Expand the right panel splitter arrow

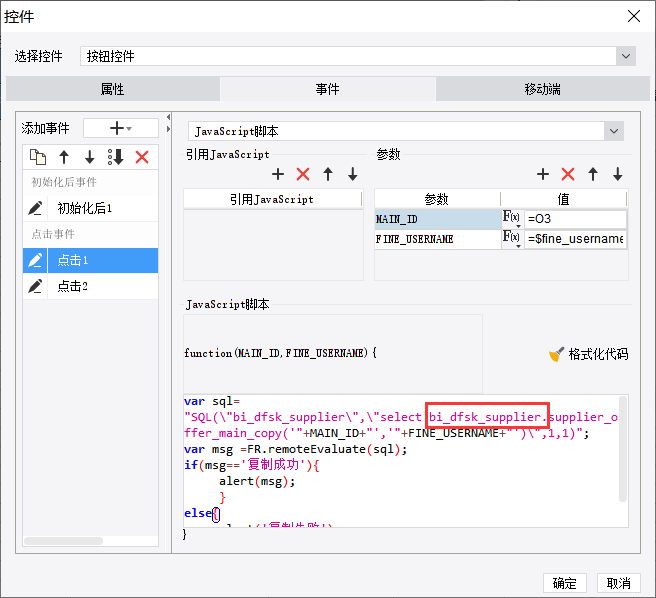coord(168,129)
